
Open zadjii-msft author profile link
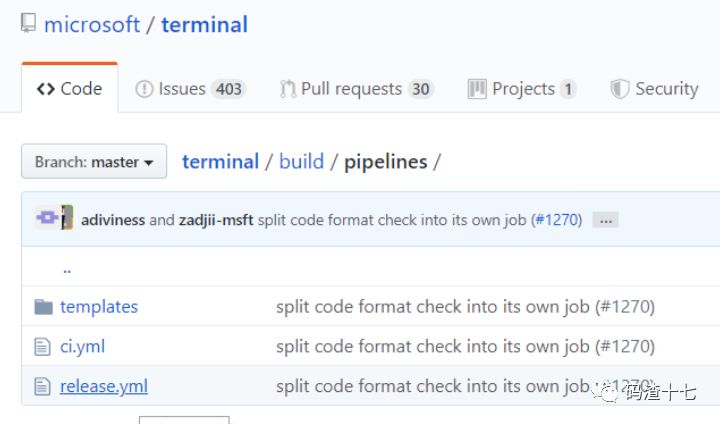(216, 220)
